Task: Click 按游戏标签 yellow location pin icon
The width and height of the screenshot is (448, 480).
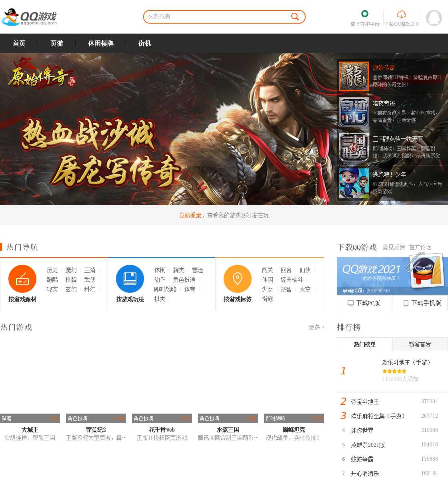Action: pos(238,279)
